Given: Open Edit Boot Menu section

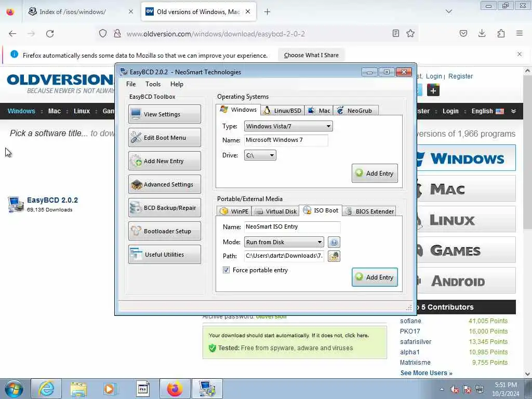Looking at the screenshot, I should click(165, 137).
